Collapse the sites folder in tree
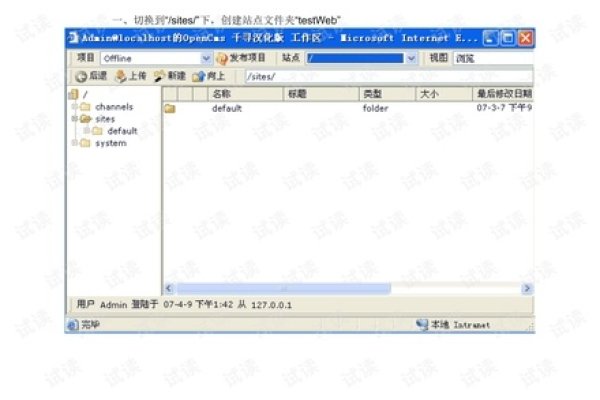Viewport: 600px width, 400px height. [x=73, y=119]
